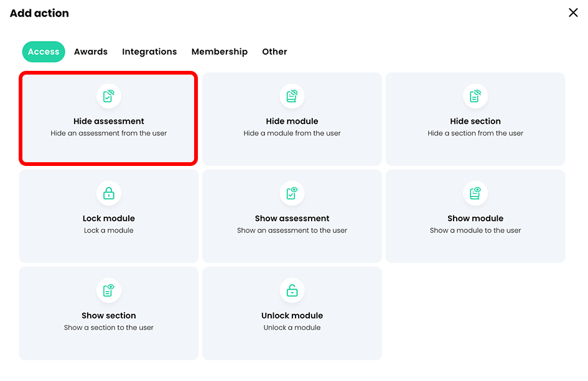Click the open padlock icon on Unlock module
The height and width of the screenshot is (381, 588).
click(x=292, y=290)
